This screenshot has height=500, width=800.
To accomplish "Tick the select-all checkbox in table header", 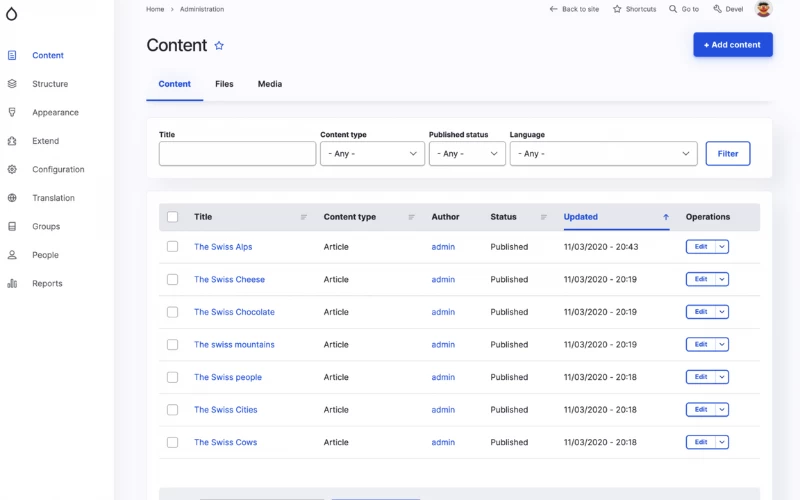I will 172,217.
